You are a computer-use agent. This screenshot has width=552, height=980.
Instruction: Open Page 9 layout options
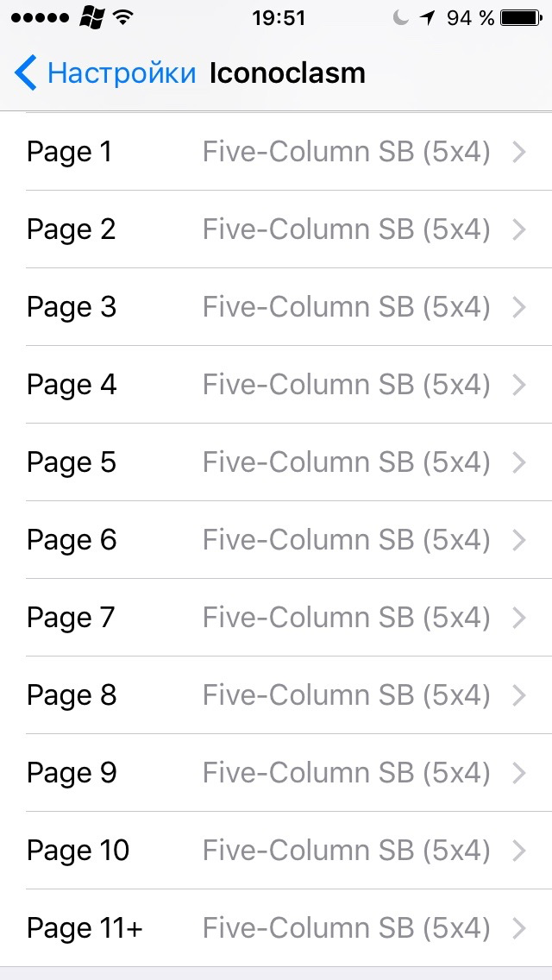(276, 772)
